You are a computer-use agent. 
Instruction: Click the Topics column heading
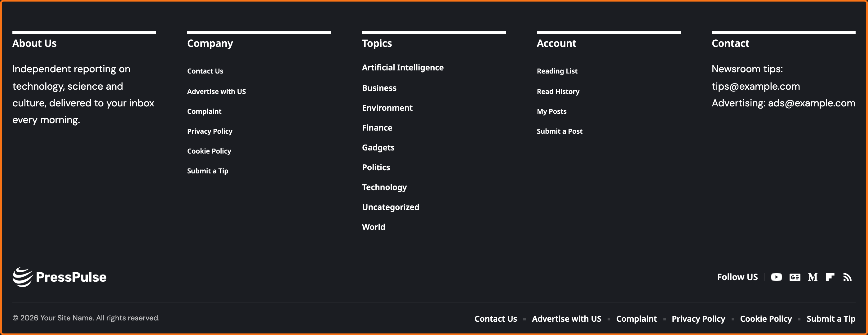pyautogui.click(x=377, y=43)
